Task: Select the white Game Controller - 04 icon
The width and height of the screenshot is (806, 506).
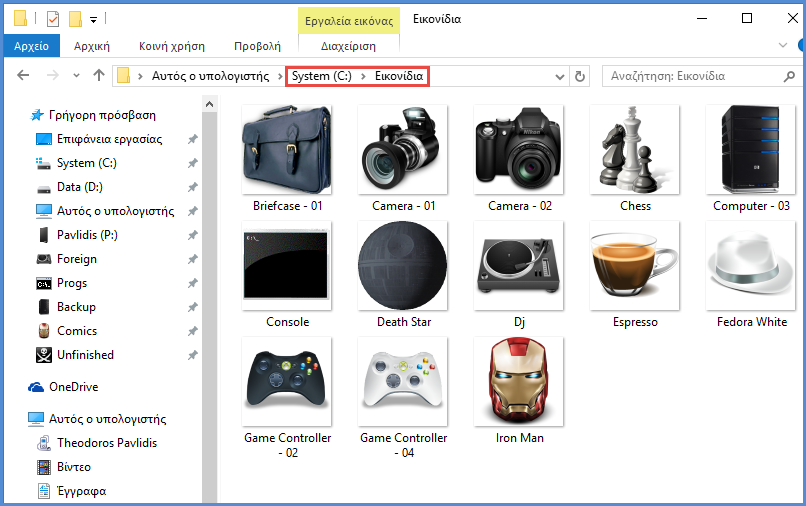Action: pyautogui.click(x=403, y=382)
